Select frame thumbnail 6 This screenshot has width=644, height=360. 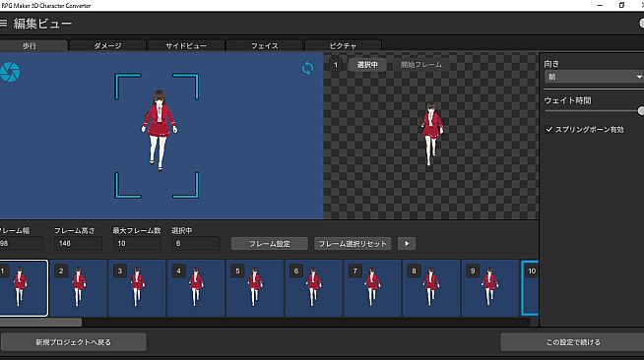point(313,288)
